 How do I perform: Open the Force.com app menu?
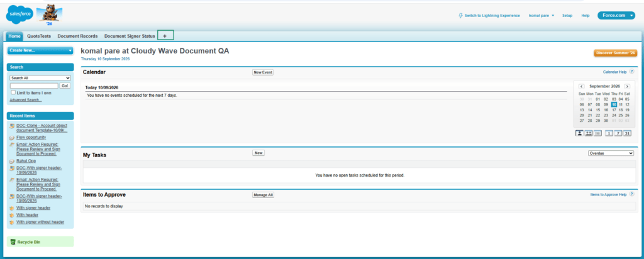click(x=616, y=16)
